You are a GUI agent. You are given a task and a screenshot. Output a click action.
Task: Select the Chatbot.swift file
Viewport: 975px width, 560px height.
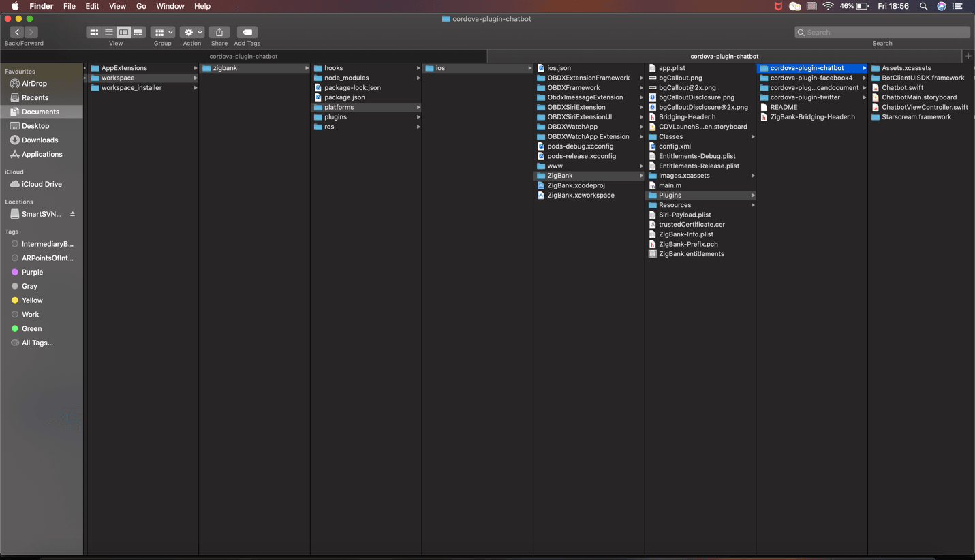click(902, 88)
